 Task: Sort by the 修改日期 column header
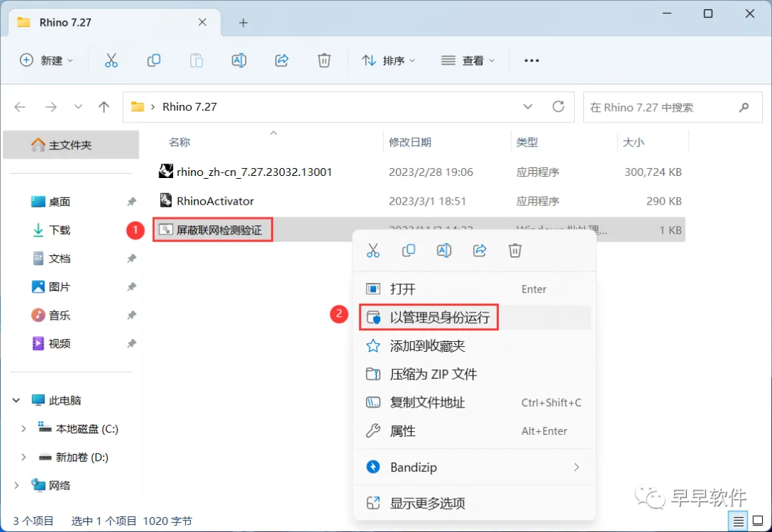click(410, 142)
